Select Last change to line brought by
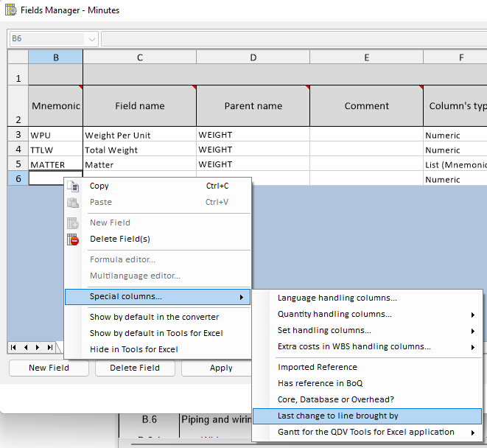 [x=337, y=416]
